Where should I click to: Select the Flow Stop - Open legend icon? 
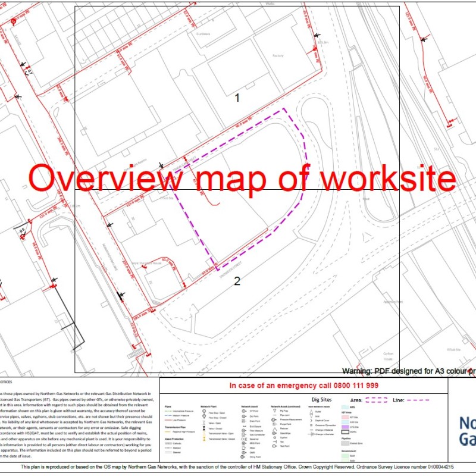[204, 410]
